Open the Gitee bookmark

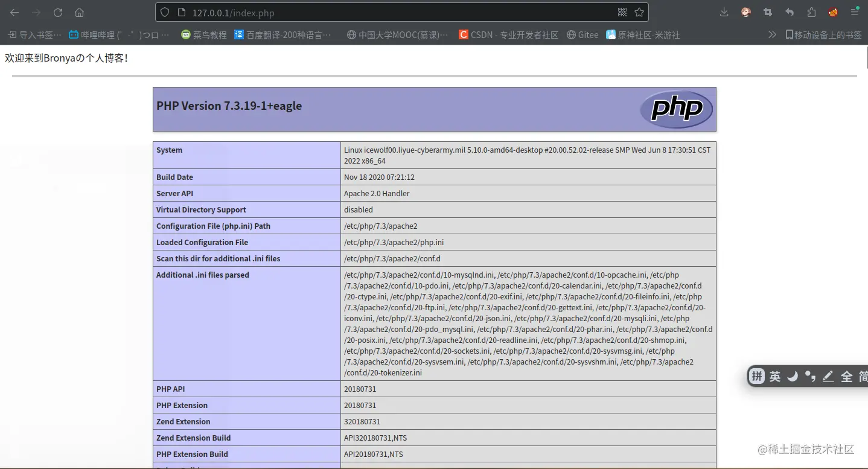[582, 35]
